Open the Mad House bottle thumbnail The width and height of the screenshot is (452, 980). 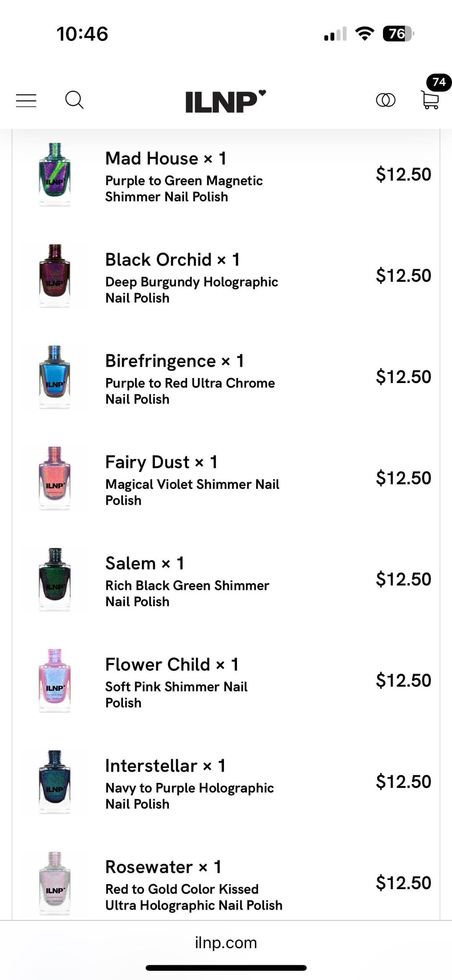pos(55,175)
